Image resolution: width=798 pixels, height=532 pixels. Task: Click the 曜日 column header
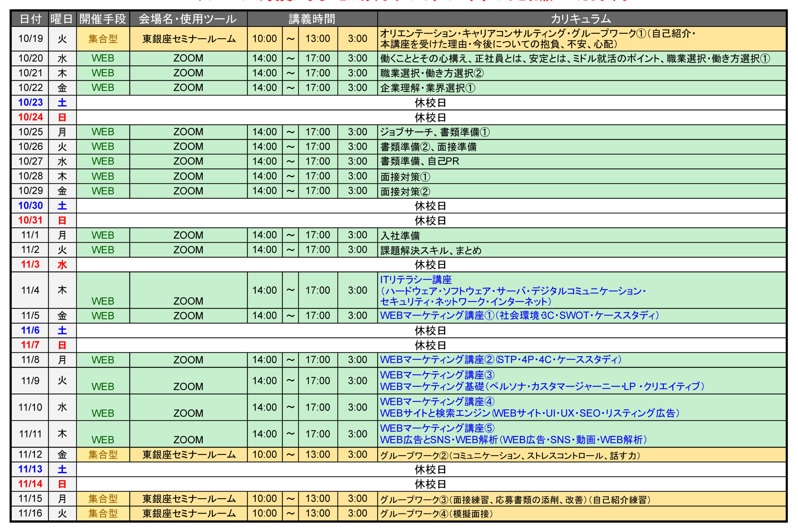pyautogui.click(x=62, y=19)
